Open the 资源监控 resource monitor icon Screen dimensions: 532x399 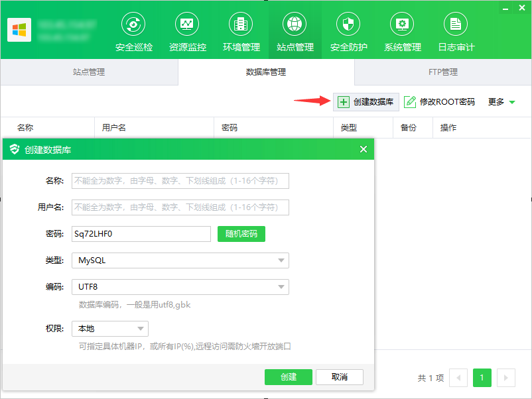187,24
